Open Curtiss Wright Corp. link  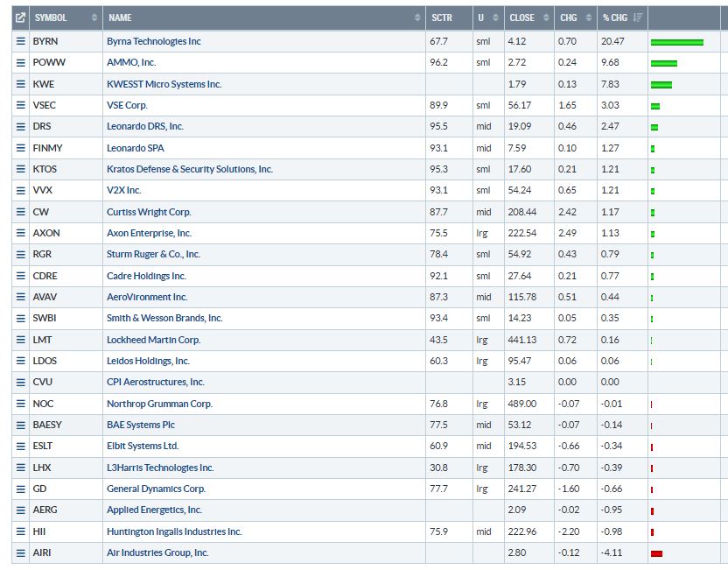pyautogui.click(x=149, y=212)
